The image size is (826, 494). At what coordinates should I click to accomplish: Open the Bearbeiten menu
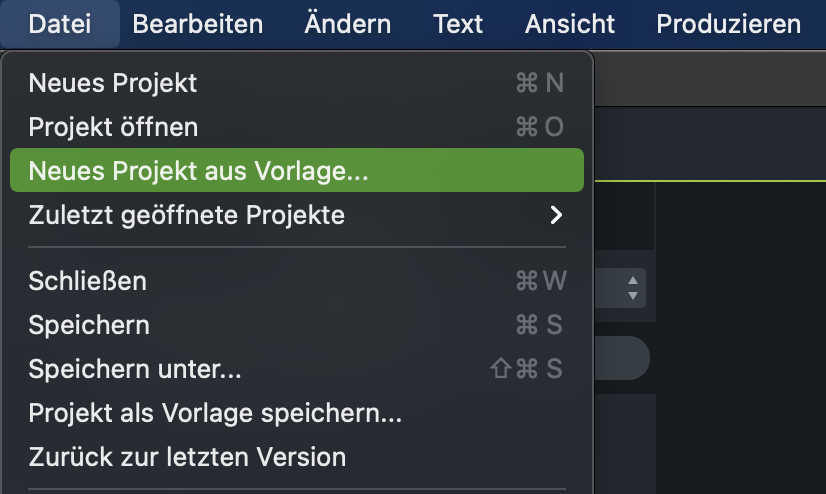(197, 24)
